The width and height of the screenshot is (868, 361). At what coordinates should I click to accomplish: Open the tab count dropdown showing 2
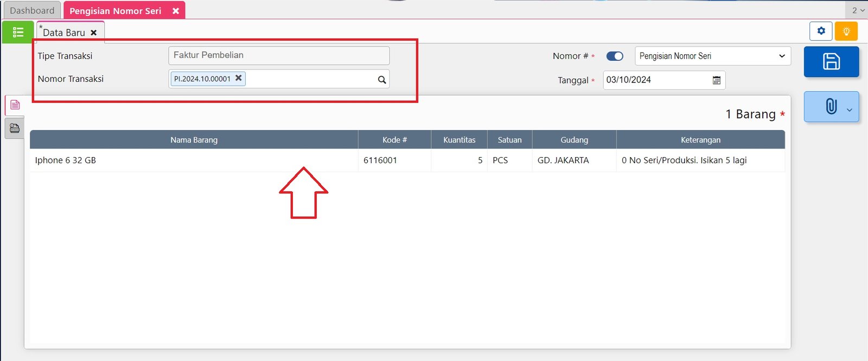pos(857,10)
